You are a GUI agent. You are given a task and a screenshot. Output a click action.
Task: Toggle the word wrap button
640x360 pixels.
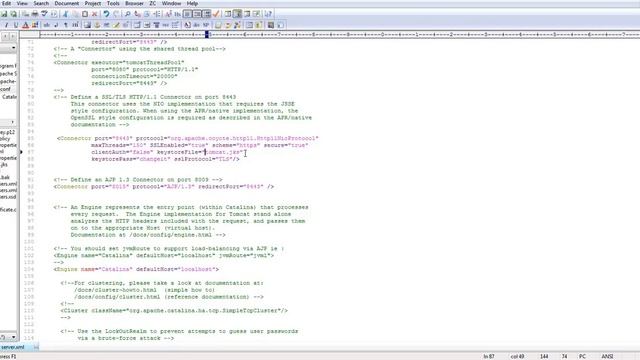[187, 14]
